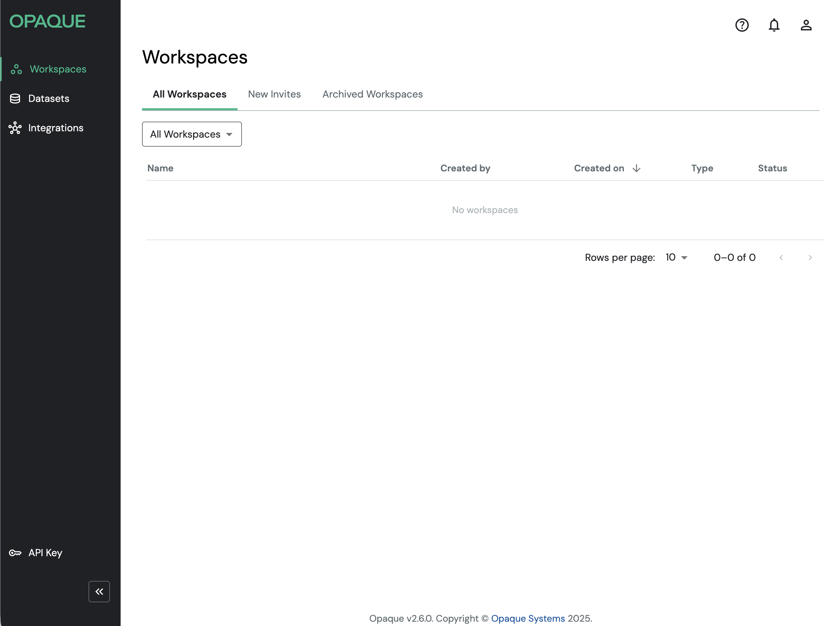Open the help question mark icon
The height and width of the screenshot is (626, 840).
(x=741, y=25)
